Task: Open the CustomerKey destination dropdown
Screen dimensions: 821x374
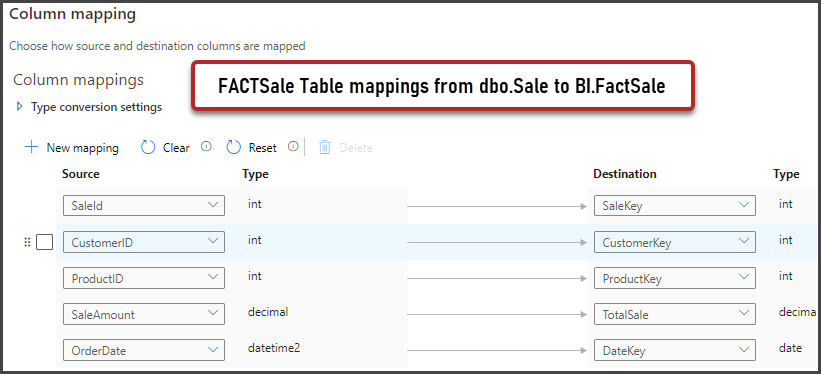Action: point(675,242)
